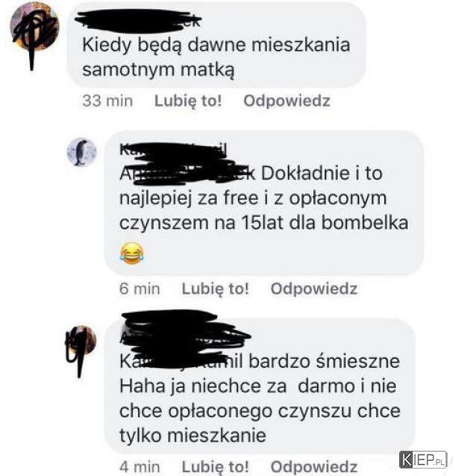Click the redacted mention before 'Dokładnie i to'
Image resolution: width=455 pixels, height=476 pixels.
pos(187,174)
